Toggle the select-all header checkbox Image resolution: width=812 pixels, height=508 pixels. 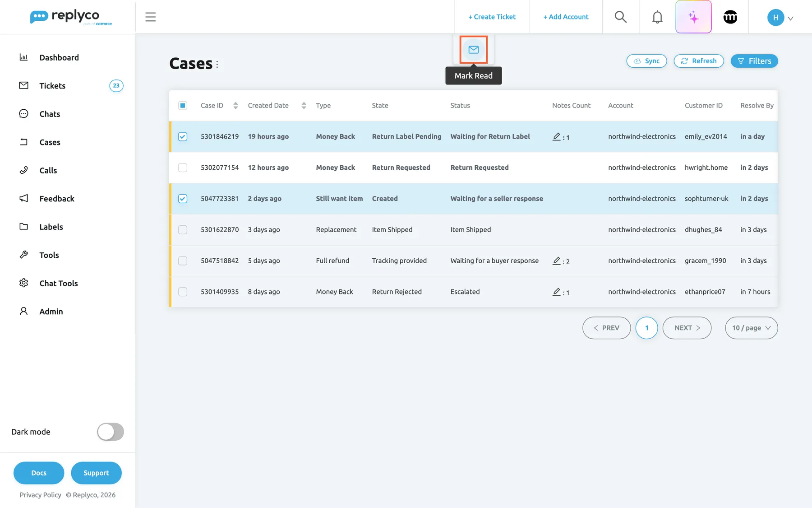pos(183,106)
